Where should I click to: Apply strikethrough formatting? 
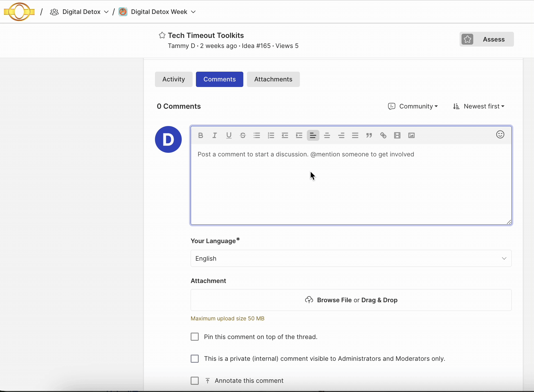[x=243, y=135]
